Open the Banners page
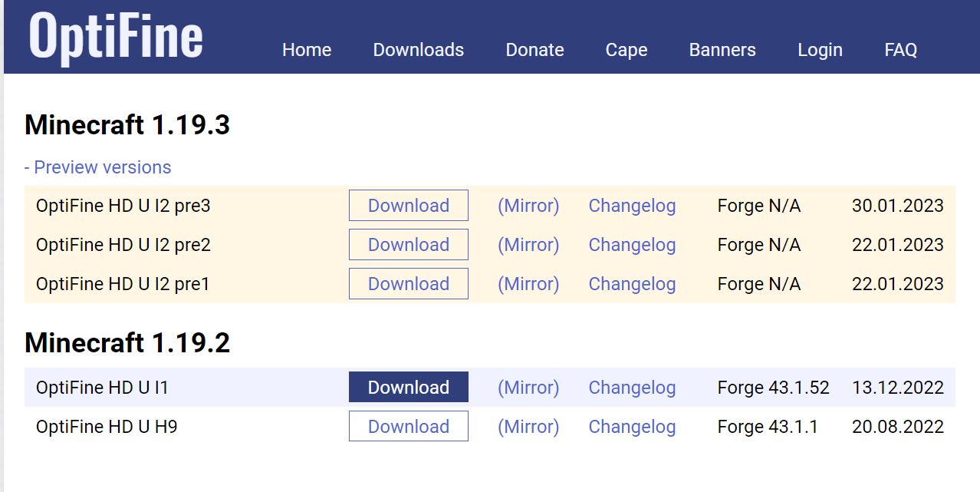 point(722,50)
